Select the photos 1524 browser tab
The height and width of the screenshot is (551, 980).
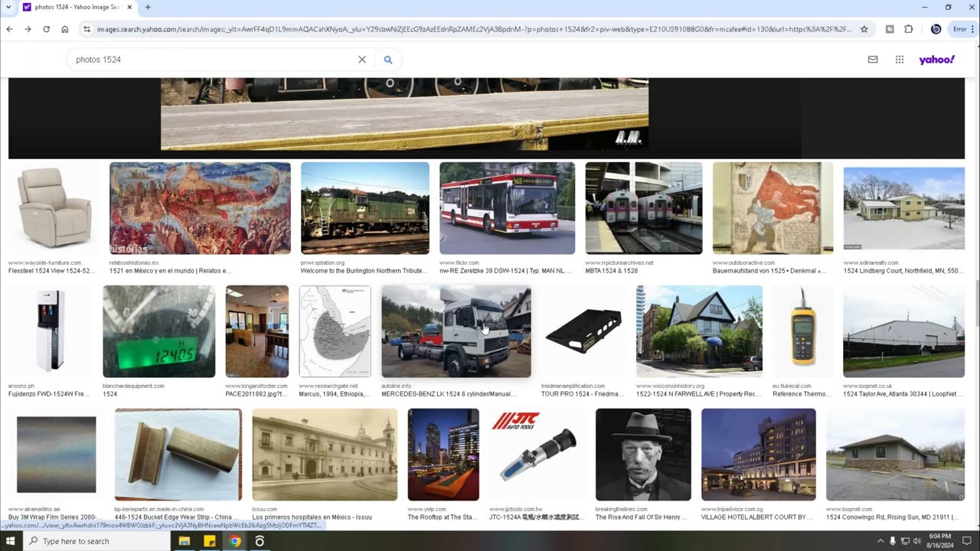[x=77, y=7]
